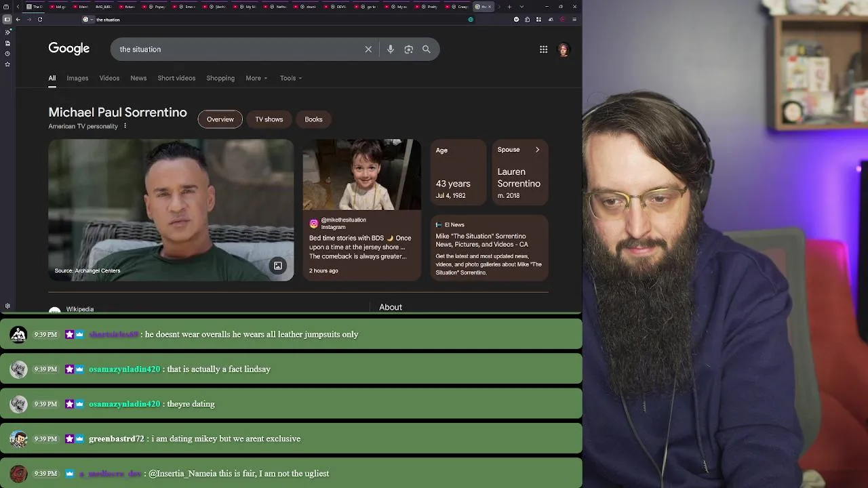Viewport: 868px width, 488px height.
Task: Open the sidebar history clock icon
Action: tap(7, 54)
